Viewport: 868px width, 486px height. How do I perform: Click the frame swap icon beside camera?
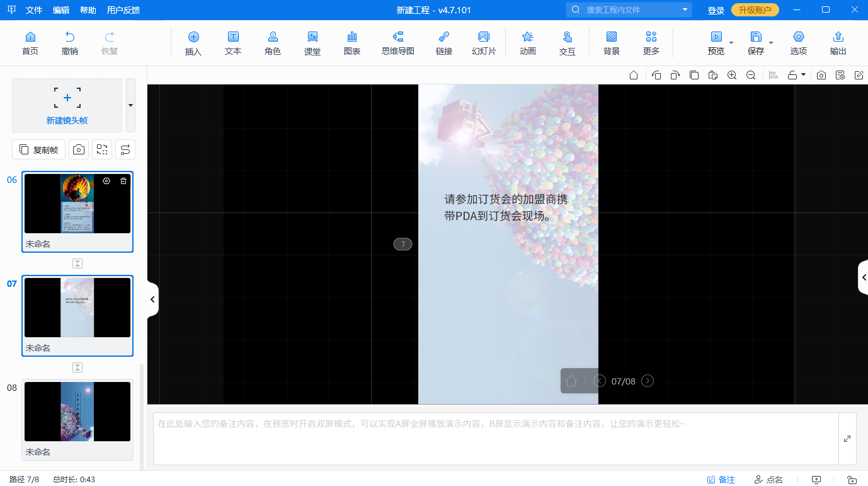click(102, 149)
